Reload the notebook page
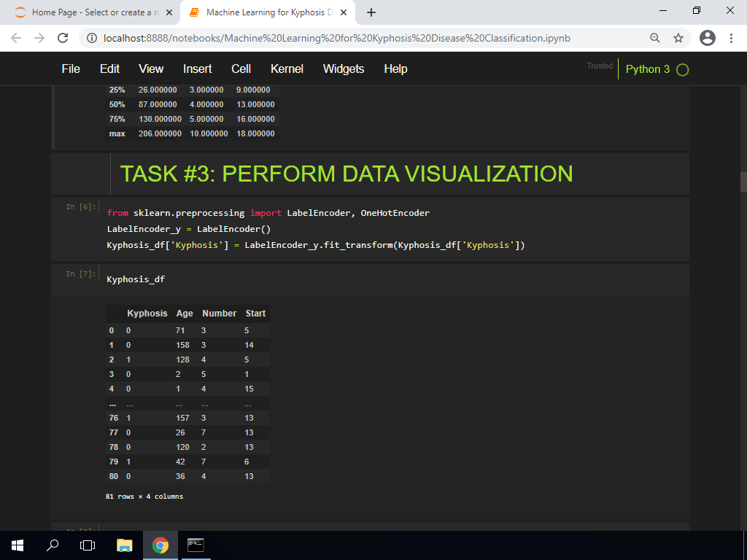 [x=63, y=37]
